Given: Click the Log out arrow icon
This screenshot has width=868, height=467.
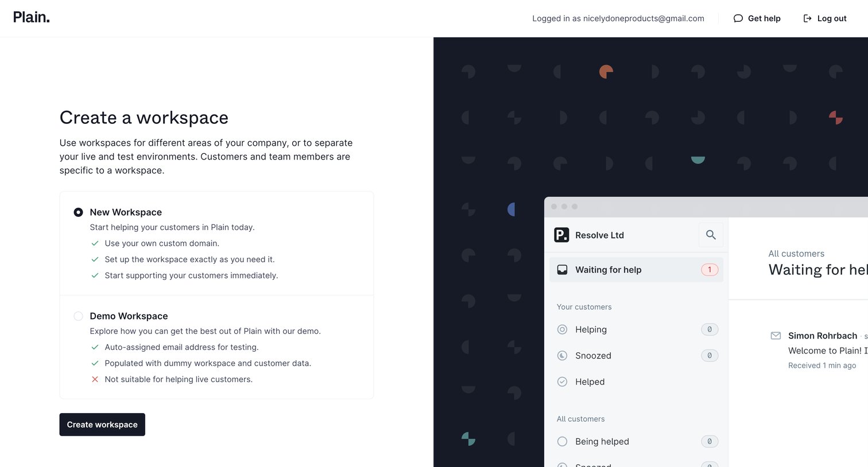Looking at the screenshot, I should coord(807,18).
